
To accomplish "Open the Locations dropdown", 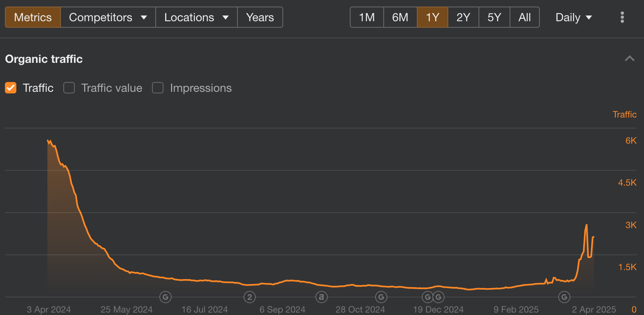I will tap(196, 17).
